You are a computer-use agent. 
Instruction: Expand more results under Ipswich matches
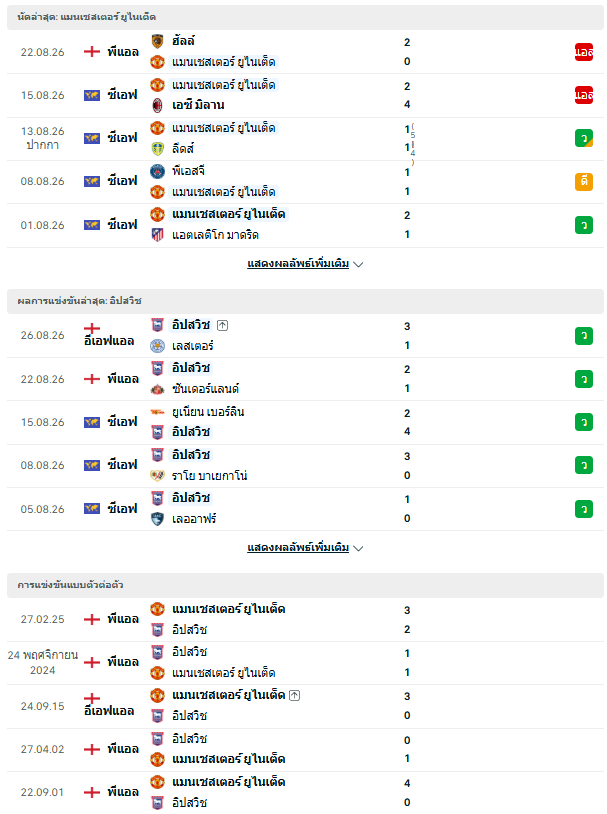click(x=305, y=548)
